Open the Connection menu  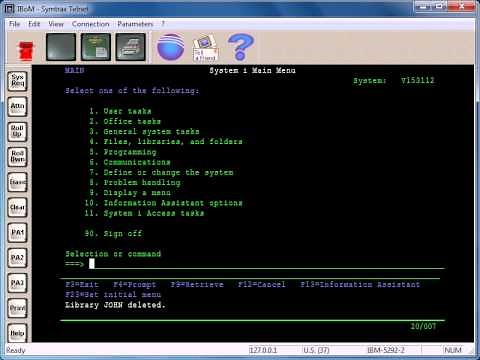pyautogui.click(x=91, y=24)
